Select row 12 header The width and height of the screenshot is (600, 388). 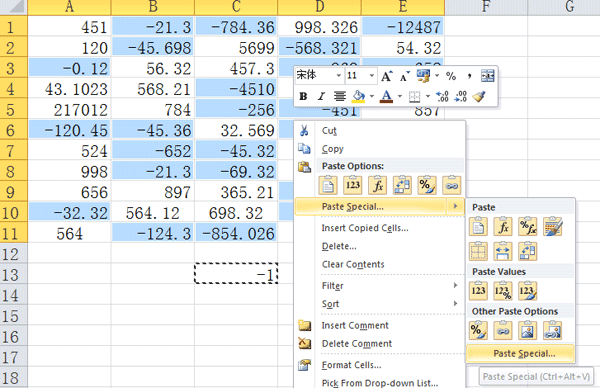tap(13, 254)
